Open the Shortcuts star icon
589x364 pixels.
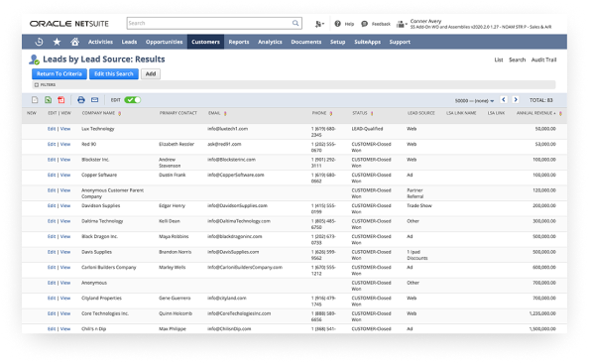click(x=57, y=42)
